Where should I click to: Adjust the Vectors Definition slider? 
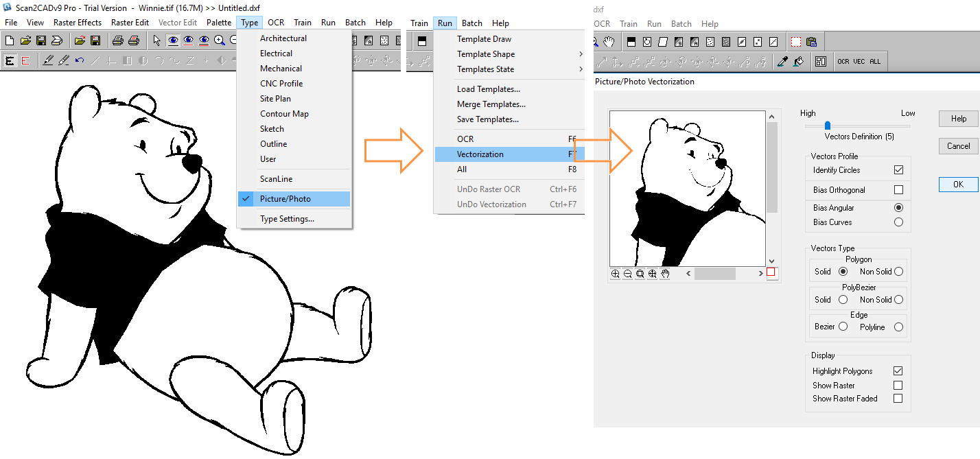pyautogui.click(x=828, y=125)
